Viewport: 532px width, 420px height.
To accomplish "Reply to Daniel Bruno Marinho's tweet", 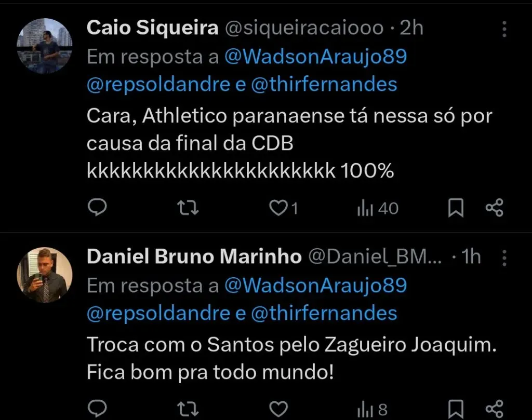I will coord(97,409).
